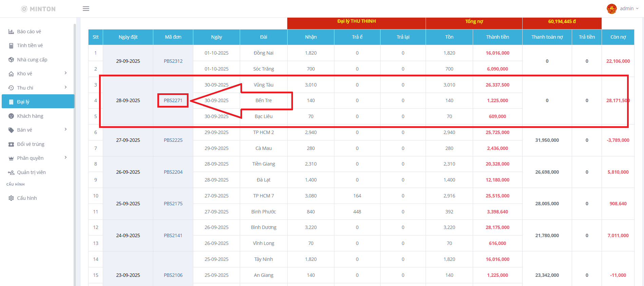This screenshot has height=286, width=644.
Task: Expand the Kho vé submenu chevron
Action: click(x=66, y=73)
